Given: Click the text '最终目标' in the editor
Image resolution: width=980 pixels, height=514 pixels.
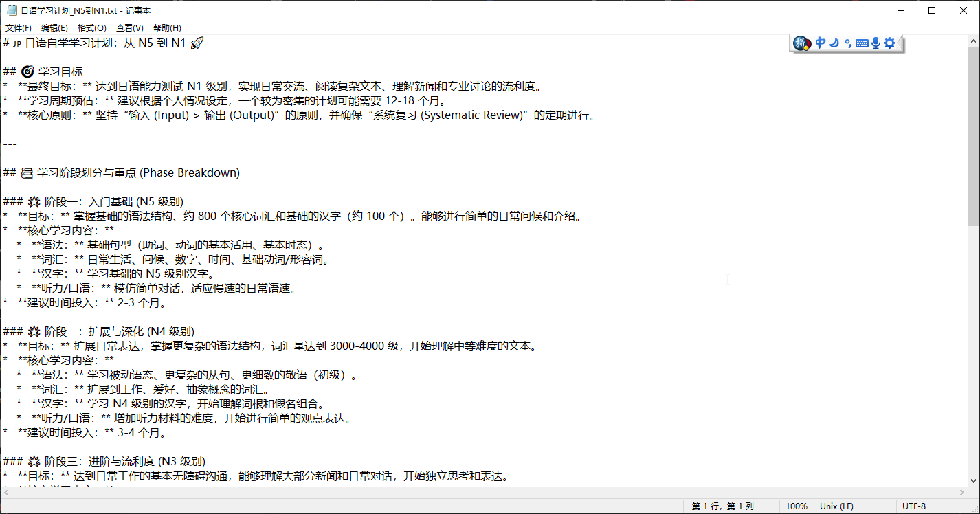Looking at the screenshot, I should [x=49, y=87].
